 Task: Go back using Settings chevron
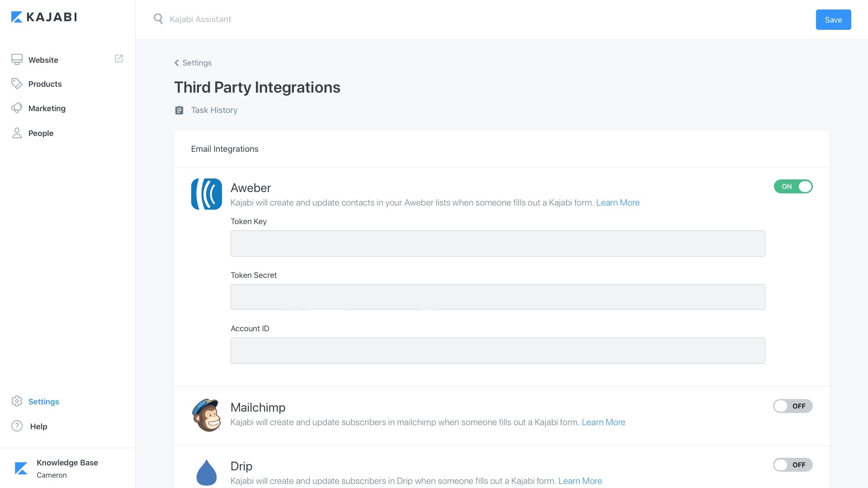(177, 63)
